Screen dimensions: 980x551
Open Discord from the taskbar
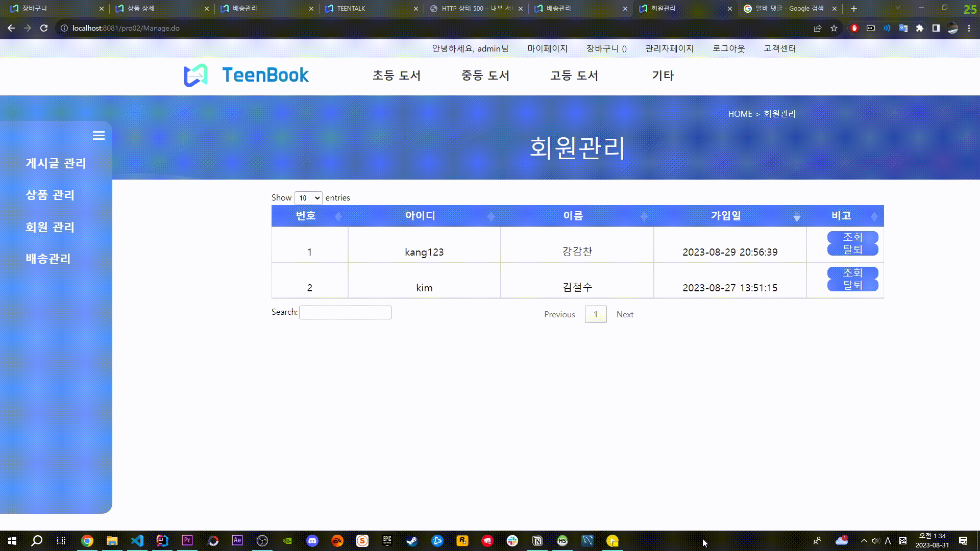pos(312,541)
